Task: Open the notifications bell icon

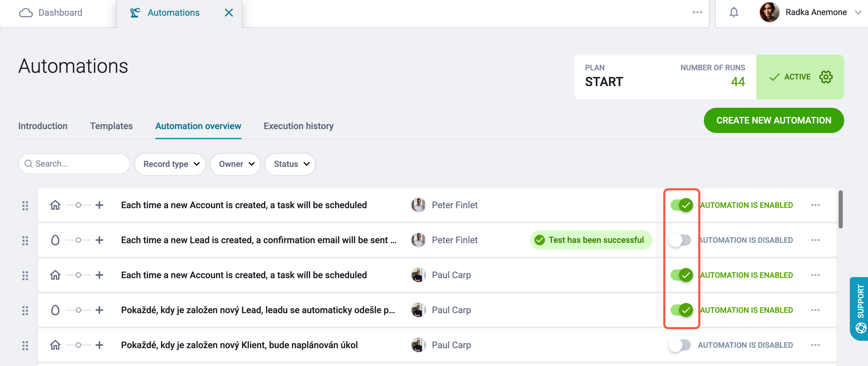Action: pyautogui.click(x=734, y=13)
